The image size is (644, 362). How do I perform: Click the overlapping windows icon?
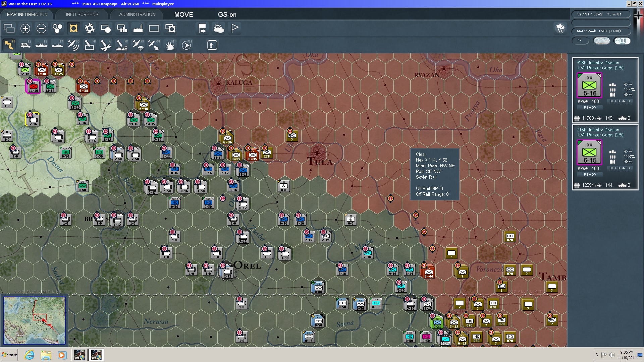pyautogui.click(x=9, y=28)
